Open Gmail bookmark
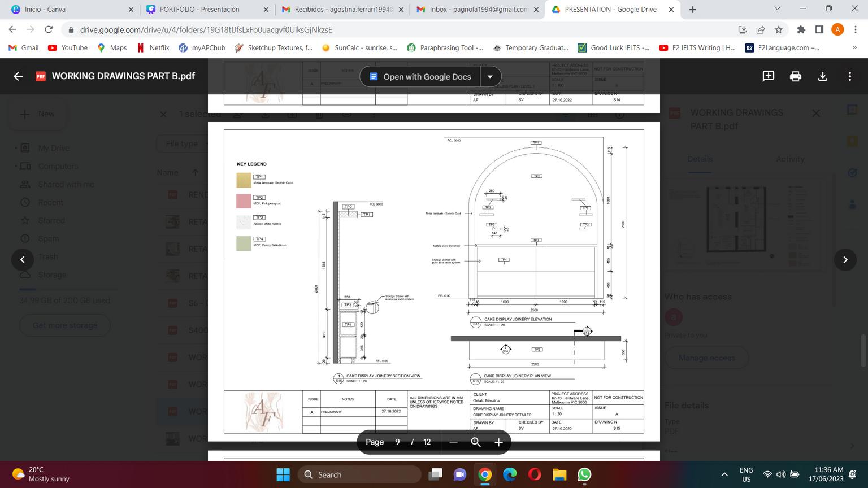This screenshot has width=868, height=488. pos(24,48)
